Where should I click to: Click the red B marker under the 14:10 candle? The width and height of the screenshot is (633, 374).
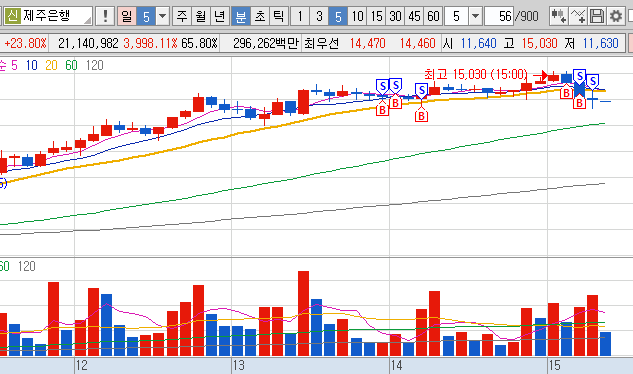pos(421,116)
